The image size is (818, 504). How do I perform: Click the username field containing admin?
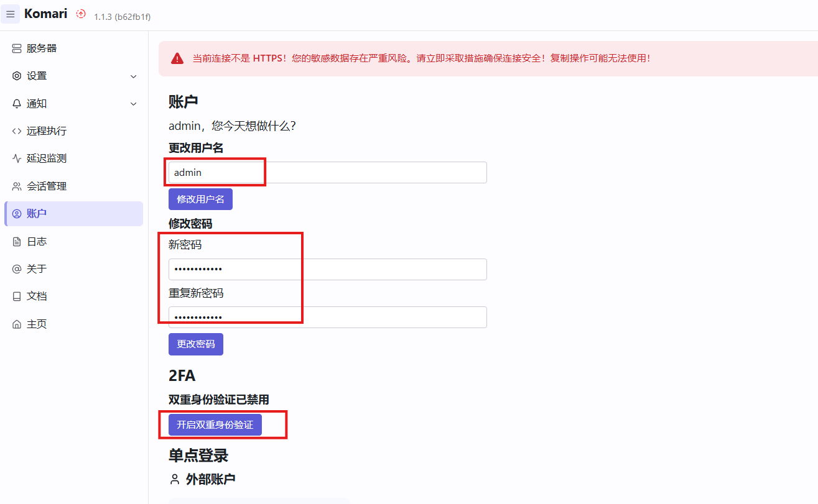[x=327, y=173]
